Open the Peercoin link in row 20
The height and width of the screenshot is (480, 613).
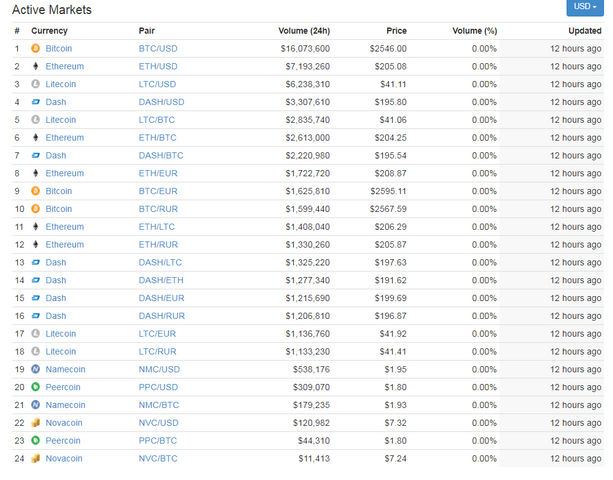click(63, 387)
